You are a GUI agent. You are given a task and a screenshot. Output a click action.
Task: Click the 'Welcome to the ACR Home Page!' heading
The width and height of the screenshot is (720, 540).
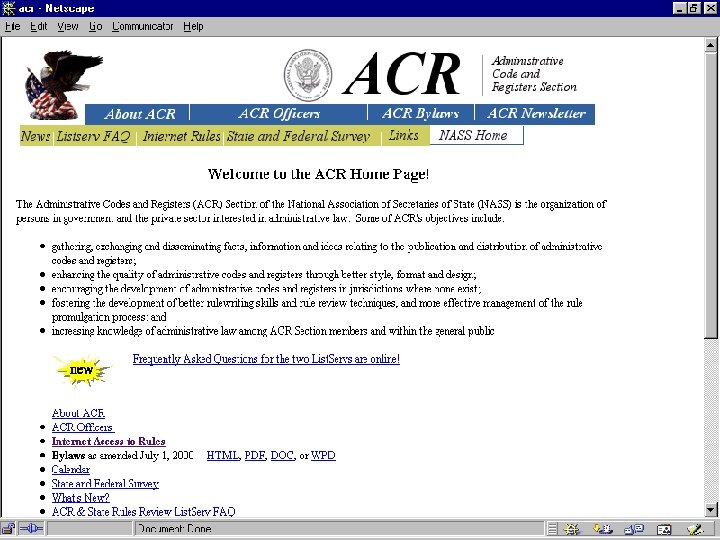[x=318, y=174]
